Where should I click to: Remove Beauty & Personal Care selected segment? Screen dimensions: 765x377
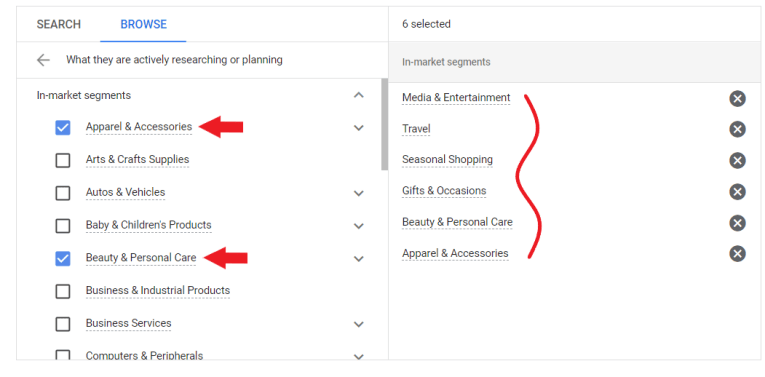pyautogui.click(x=737, y=223)
